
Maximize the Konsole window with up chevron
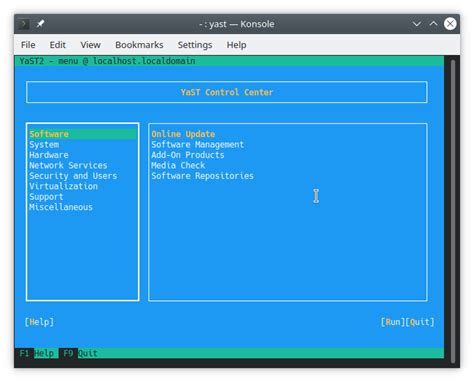point(433,24)
